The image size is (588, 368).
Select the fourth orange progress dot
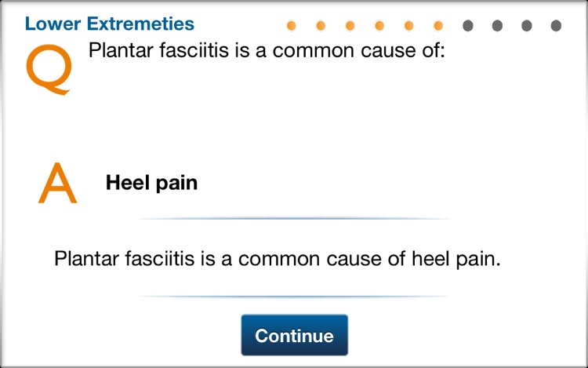[x=379, y=26]
